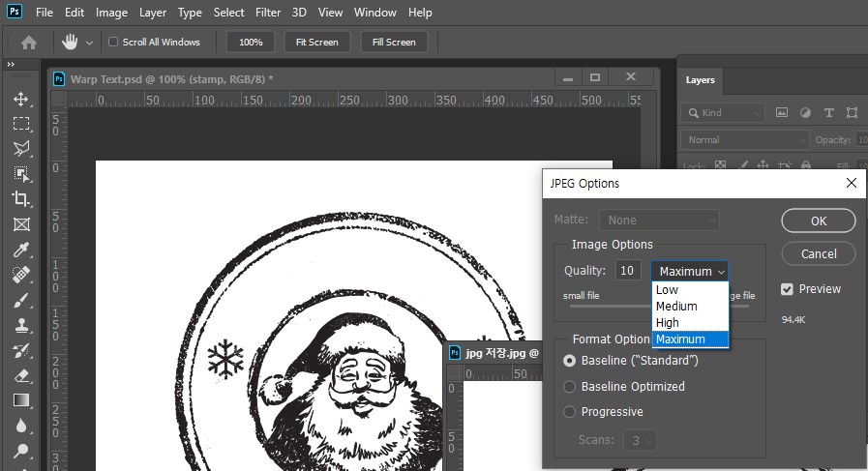This screenshot has width=868, height=471.
Task: Select the Brush tool
Action: pos(21,300)
